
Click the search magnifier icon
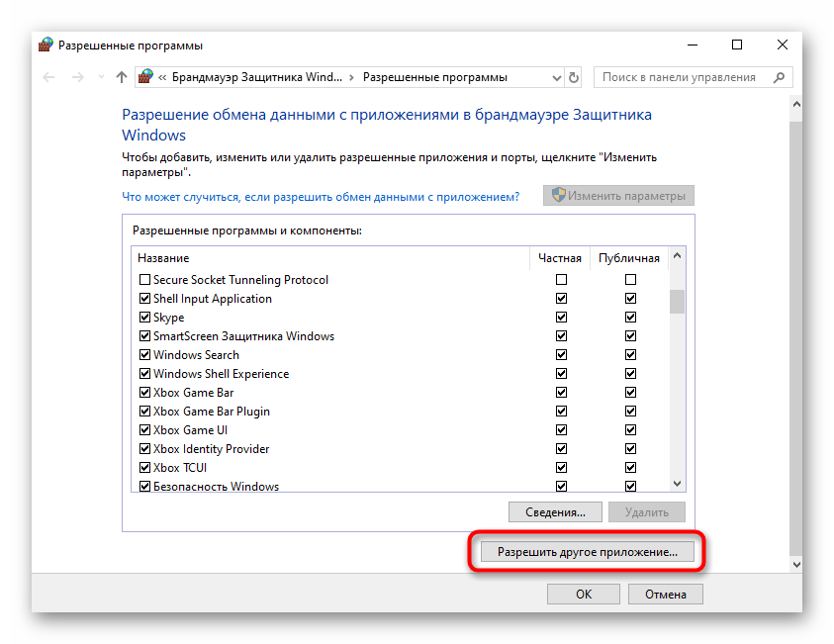780,77
